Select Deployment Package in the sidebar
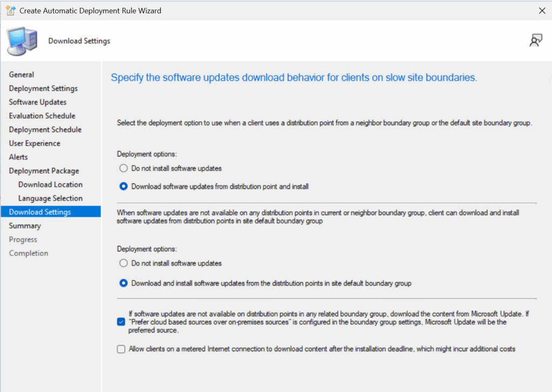 click(x=44, y=171)
